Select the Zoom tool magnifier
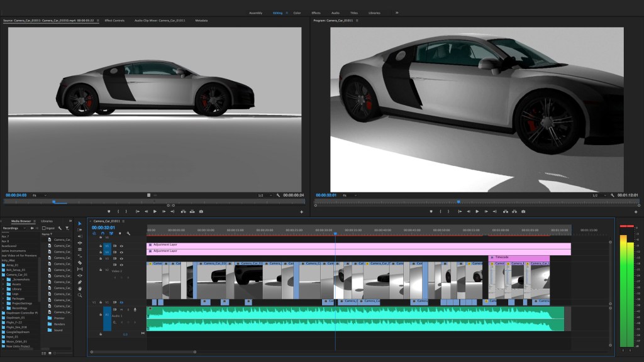This screenshot has width=644, height=362. [80, 295]
